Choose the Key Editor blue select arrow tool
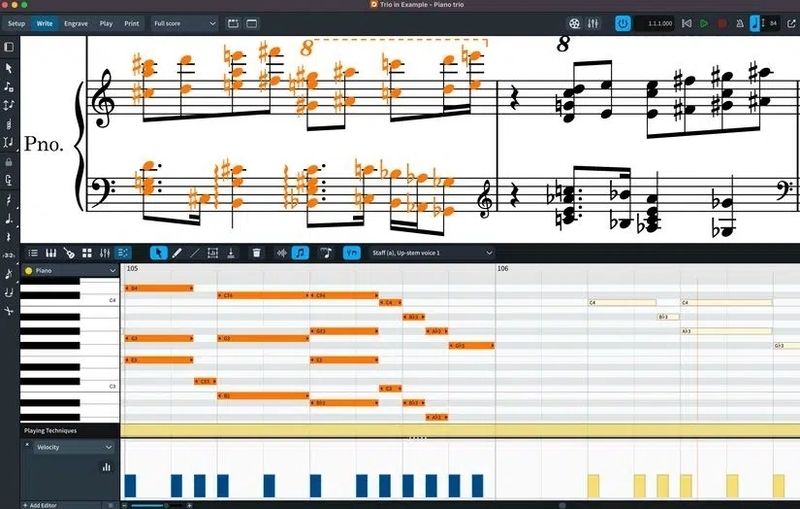Image resolution: width=800 pixels, height=509 pixels. 159,253
